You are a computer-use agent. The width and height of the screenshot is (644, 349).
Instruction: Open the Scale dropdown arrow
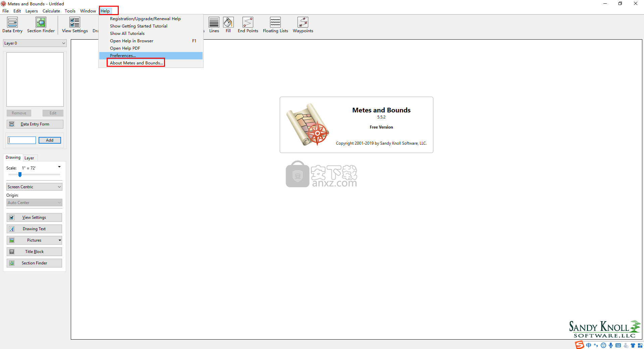pos(59,167)
